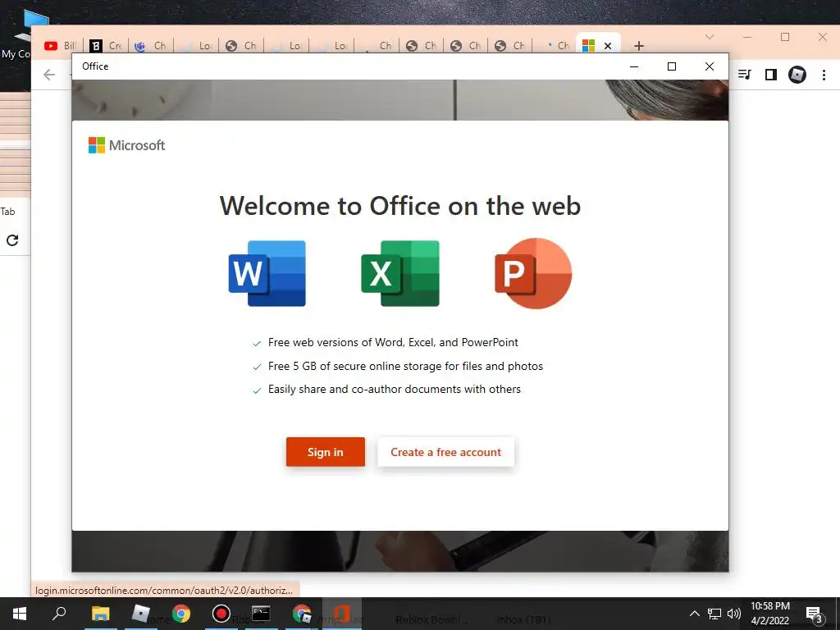The width and height of the screenshot is (840, 630).
Task: Open the notification center icon
Action: (x=814, y=614)
